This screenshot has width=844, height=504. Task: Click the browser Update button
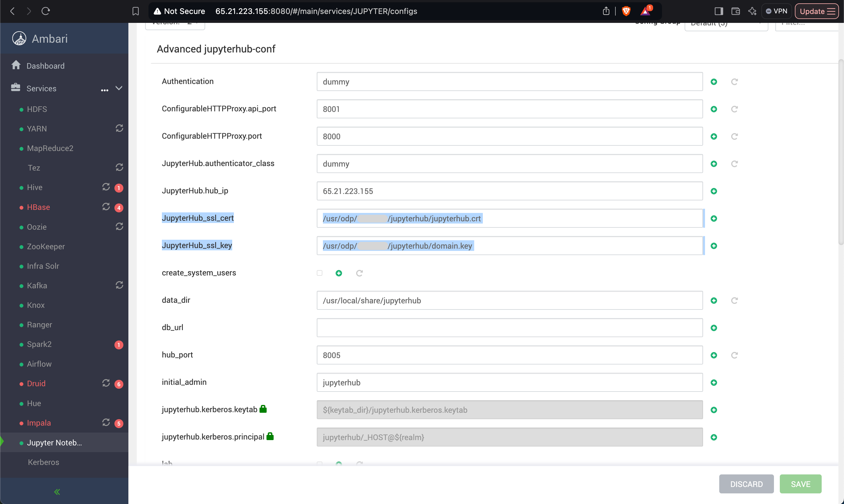click(817, 11)
